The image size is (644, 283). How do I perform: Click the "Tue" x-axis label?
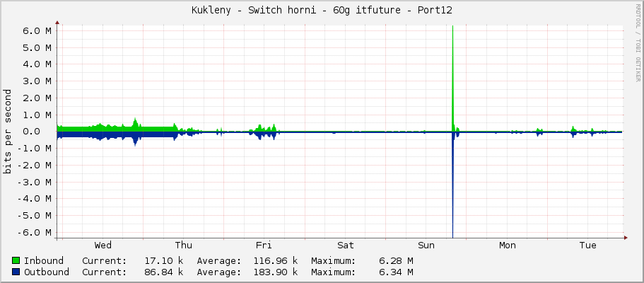(x=587, y=246)
